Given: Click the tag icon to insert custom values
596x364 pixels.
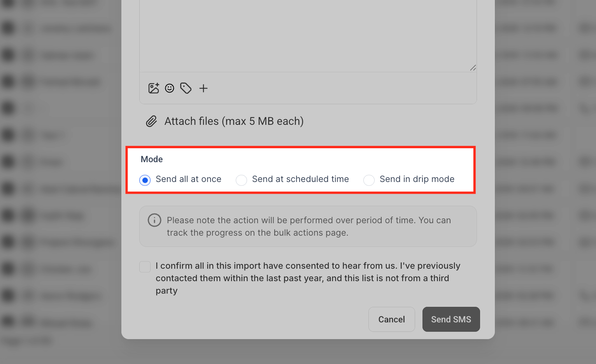Looking at the screenshot, I should coord(186,88).
